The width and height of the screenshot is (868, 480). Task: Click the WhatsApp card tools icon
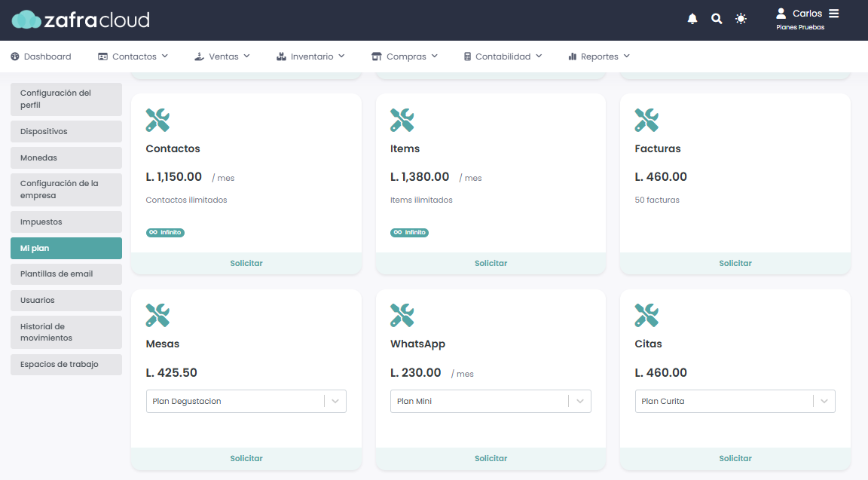click(402, 316)
